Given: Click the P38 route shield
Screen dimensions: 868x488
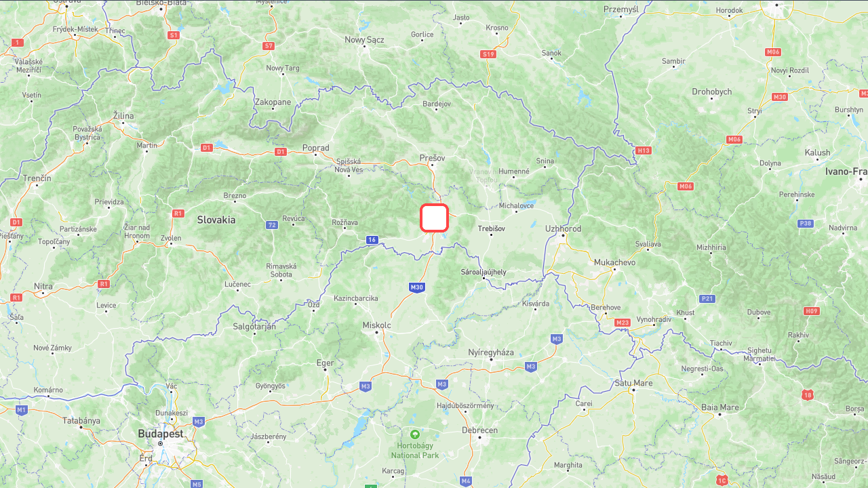Looking at the screenshot, I should (x=806, y=223).
